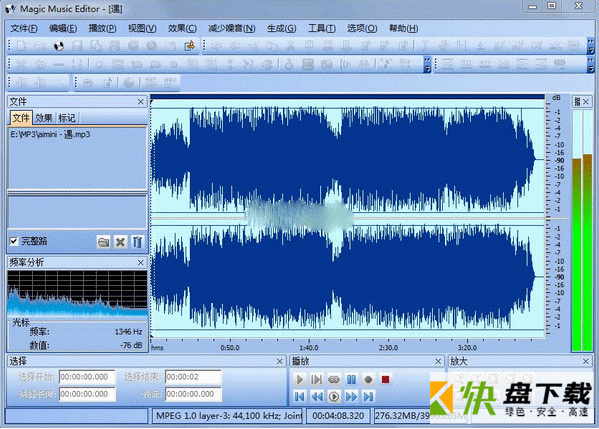This screenshot has width=599, height=429.
Task: Select file entry "E:\MP3\aimini - 遇.mp3"
Action: [x=50, y=134]
